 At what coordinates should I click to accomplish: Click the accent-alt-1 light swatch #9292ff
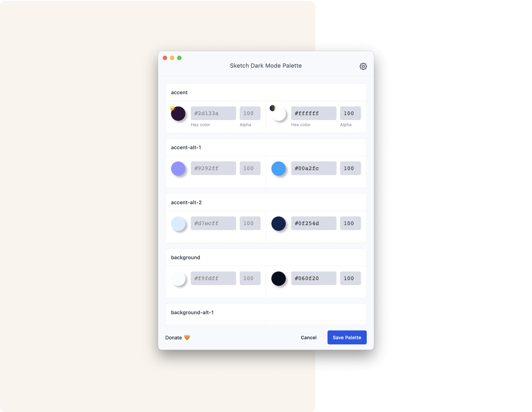click(178, 168)
